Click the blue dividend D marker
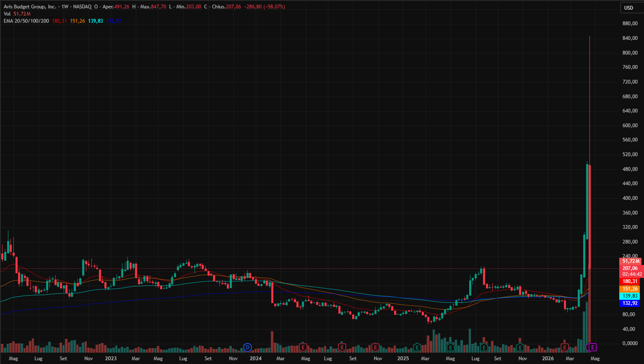The width and height of the screenshot is (644, 364). point(248,347)
